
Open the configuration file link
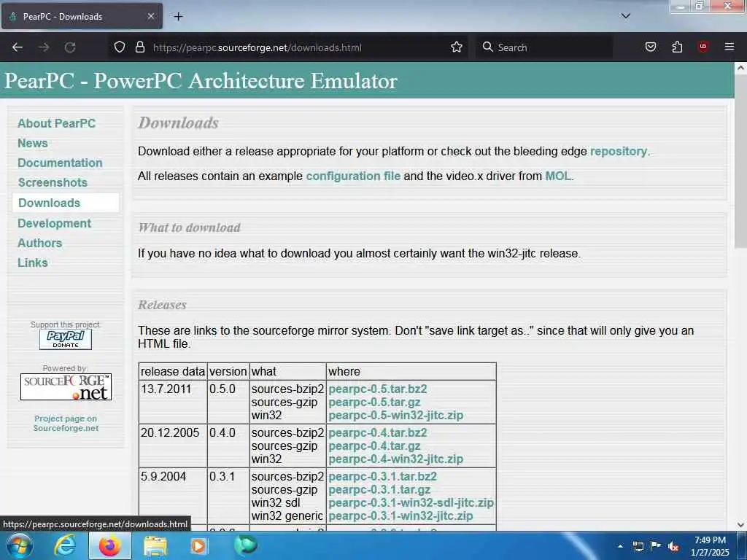pyautogui.click(x=353, y=176)
